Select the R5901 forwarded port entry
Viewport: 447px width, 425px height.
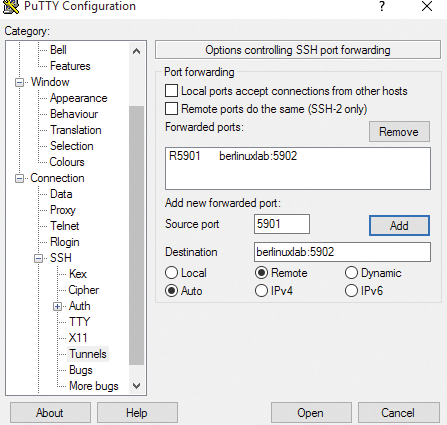tap(233, 156)
